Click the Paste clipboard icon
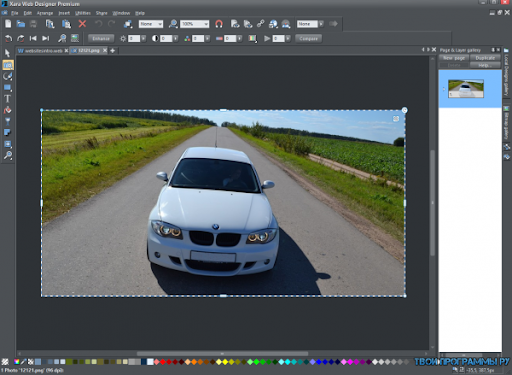512x375 pixels. pyautogui.click(x=66, y=24)
